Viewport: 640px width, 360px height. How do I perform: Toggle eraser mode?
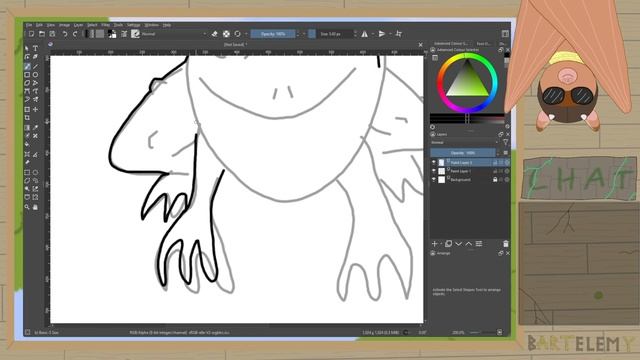pos(215,34)
